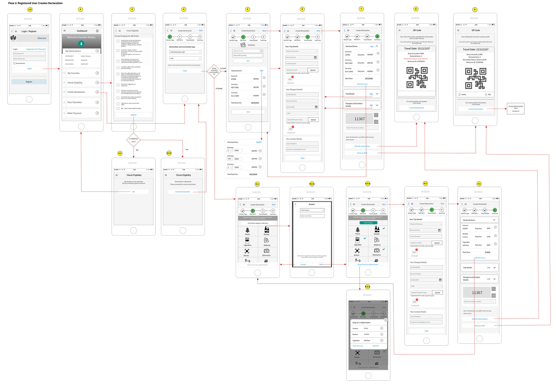Click the captcha refresh icon beside 11367

(x=376, y=115)
